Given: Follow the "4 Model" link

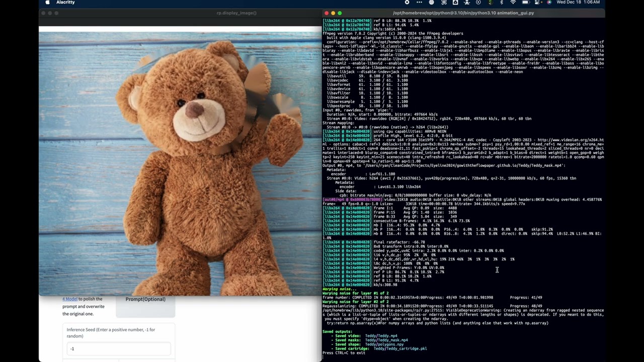Looking at the screenshot, I should [70, 299].
